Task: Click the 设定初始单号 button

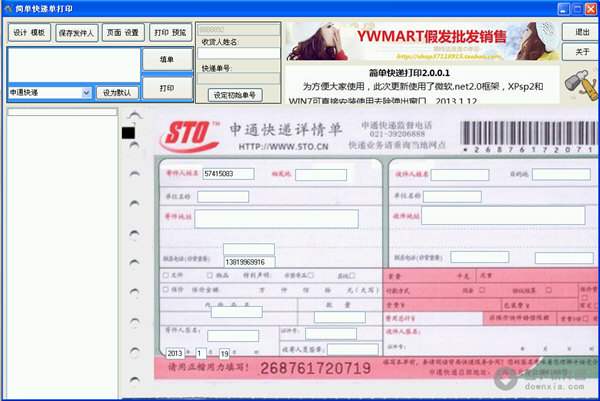Action: [235, 95]
